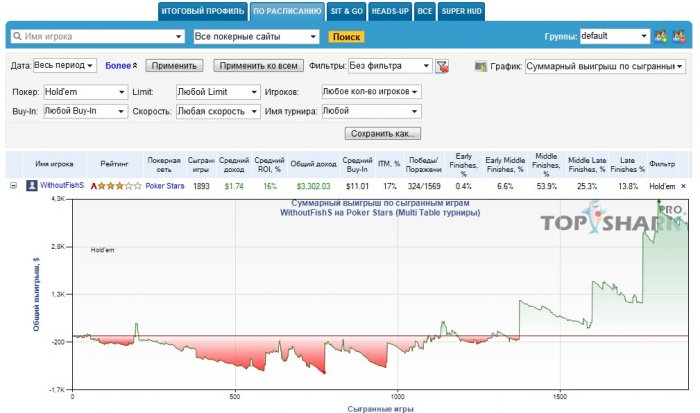Click the Применить button
700x413 pixels.
[x=174, y=66]
